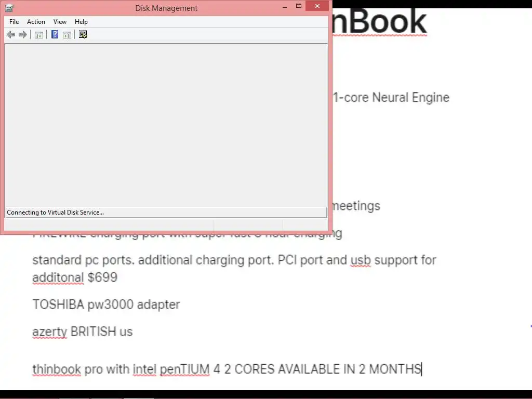Screen dimensions: 532x399
Task: Open the Help menu
Action: [81, 22]
